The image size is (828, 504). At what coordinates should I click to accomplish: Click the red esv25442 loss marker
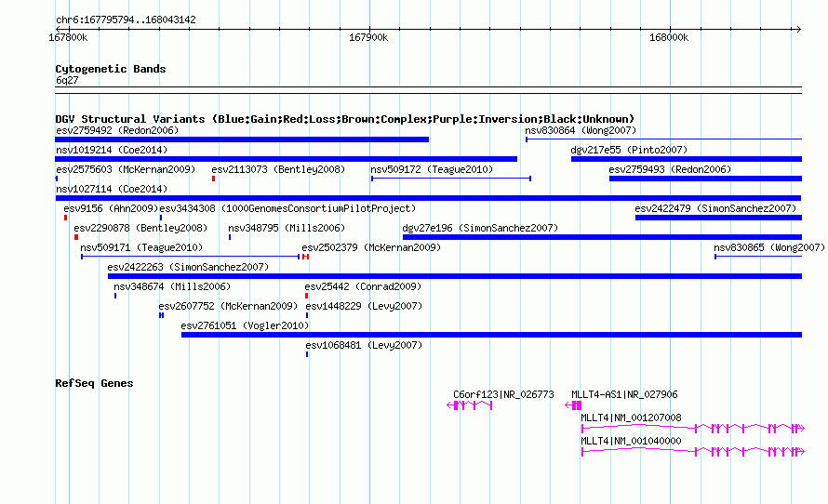tap(306, 296)
